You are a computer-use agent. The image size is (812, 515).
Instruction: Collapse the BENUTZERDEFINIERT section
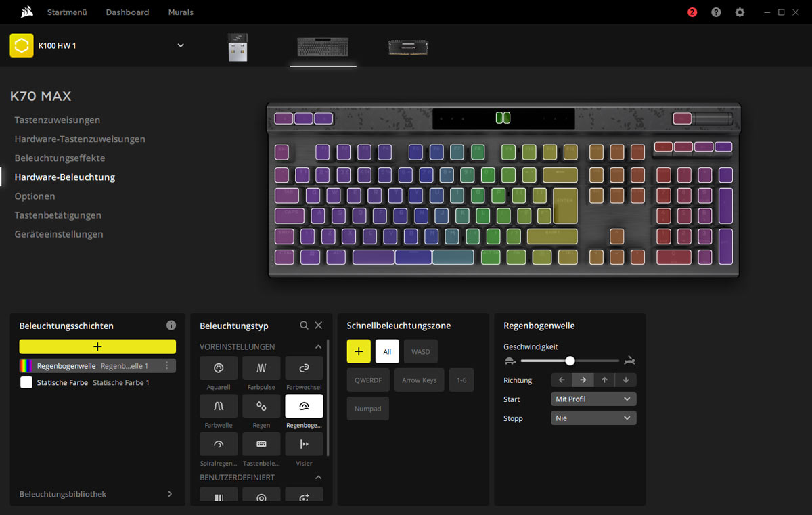tap(319, 477)
